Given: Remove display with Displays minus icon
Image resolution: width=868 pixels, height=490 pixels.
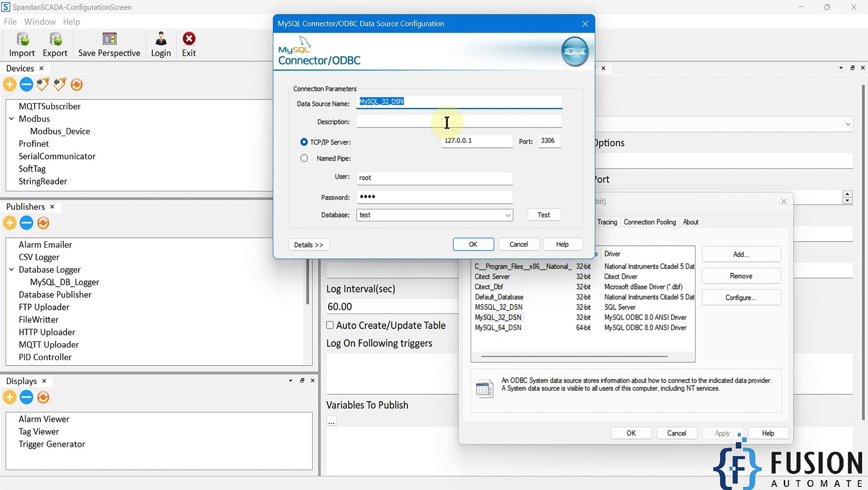Looking at the screenshot, I should 26,397.
